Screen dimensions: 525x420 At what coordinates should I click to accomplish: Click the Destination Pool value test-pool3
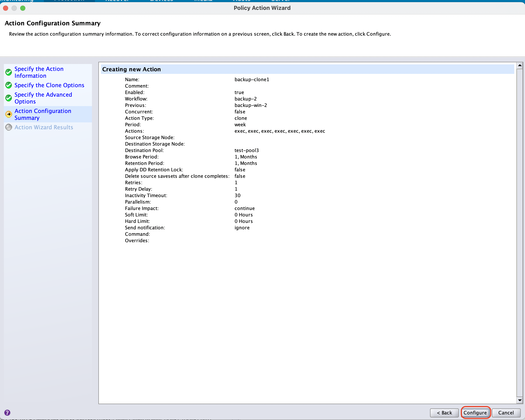[x=246, y=150]
